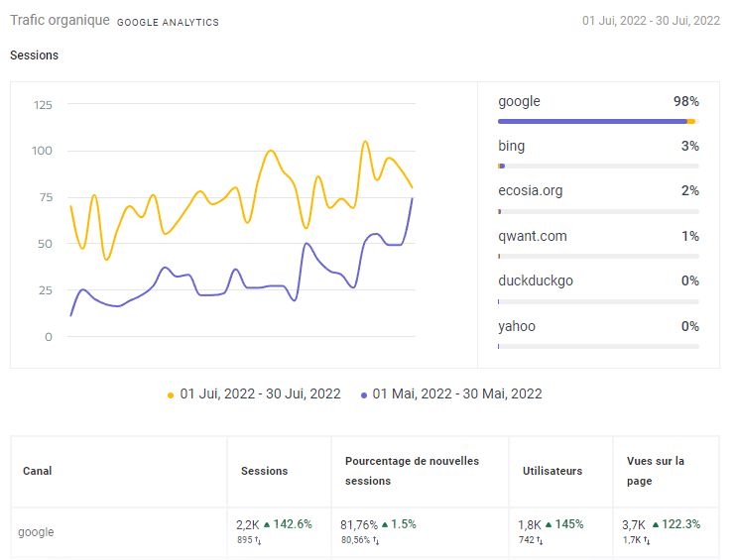Toggle the purple Mai 2022 legend series

click(x=451, y=394)
